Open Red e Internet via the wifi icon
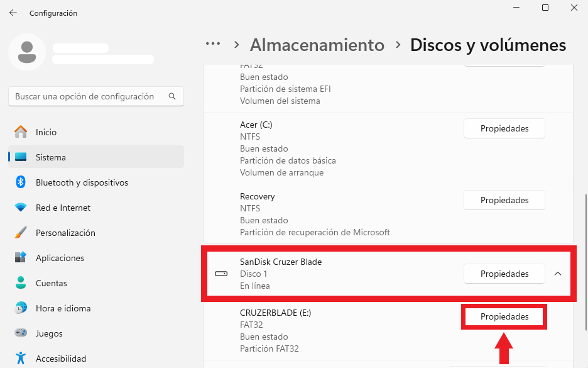 (21, 208)
